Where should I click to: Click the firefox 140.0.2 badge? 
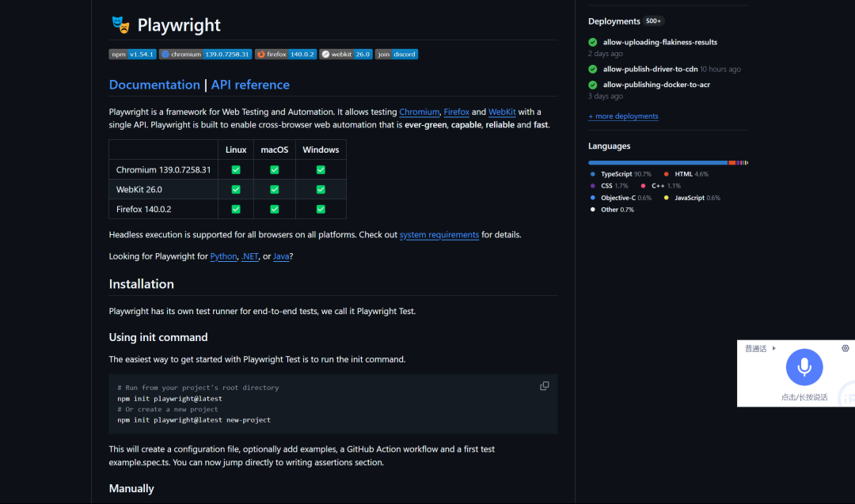point(286,54)
